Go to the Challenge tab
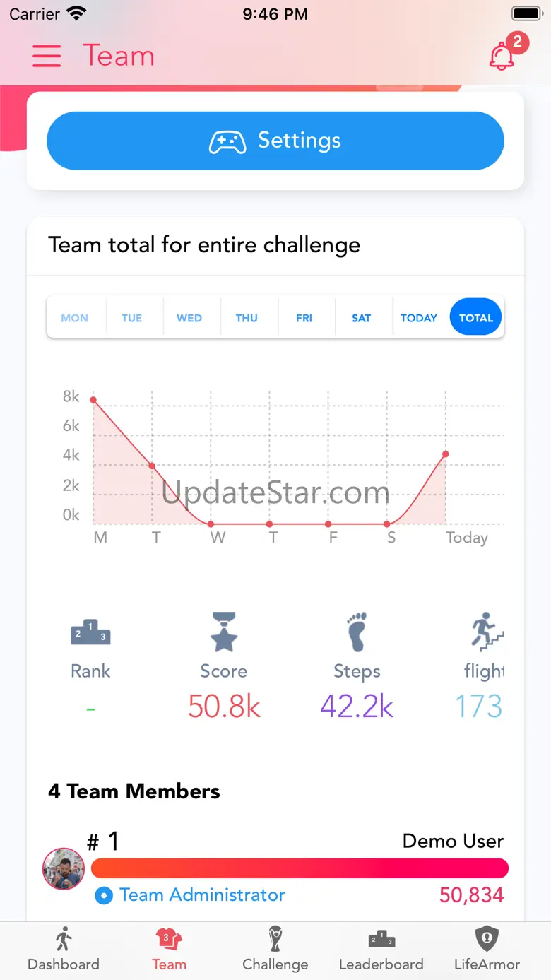This screenshot has height=980, width=551. [275, 950]
